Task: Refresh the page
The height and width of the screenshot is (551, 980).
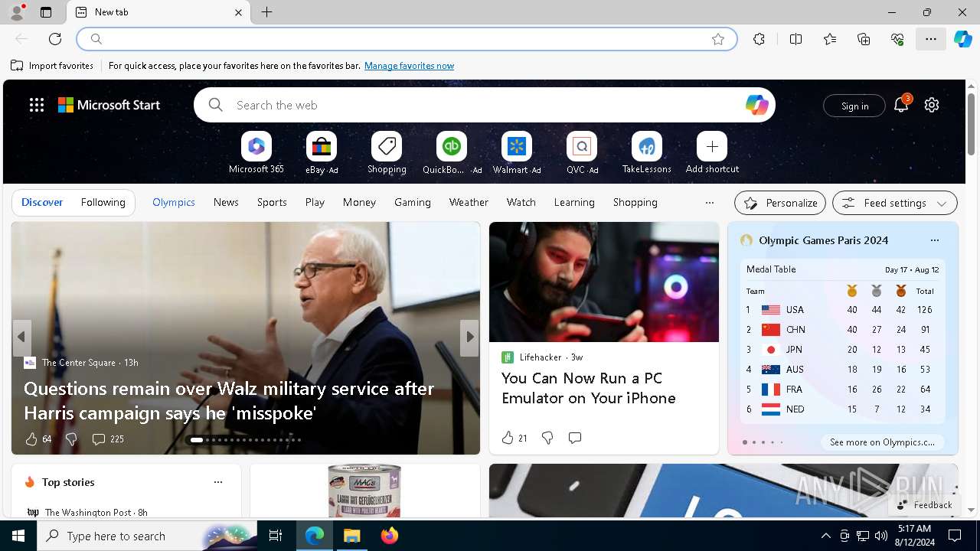Action: pyautogui.click(x=55, y=39)
